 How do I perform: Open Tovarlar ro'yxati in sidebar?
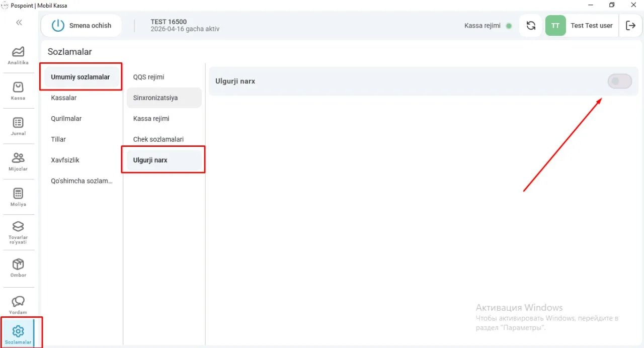[x=18, y=232]
